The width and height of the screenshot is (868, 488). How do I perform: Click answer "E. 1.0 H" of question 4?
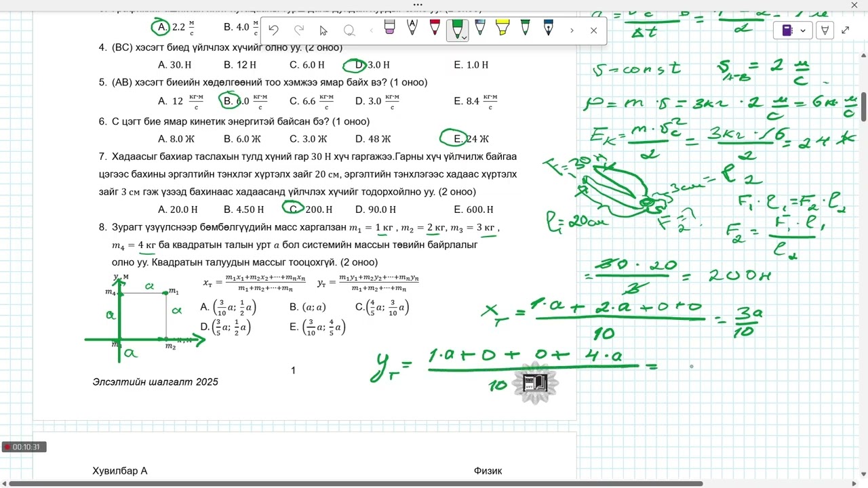click(471, 65)
